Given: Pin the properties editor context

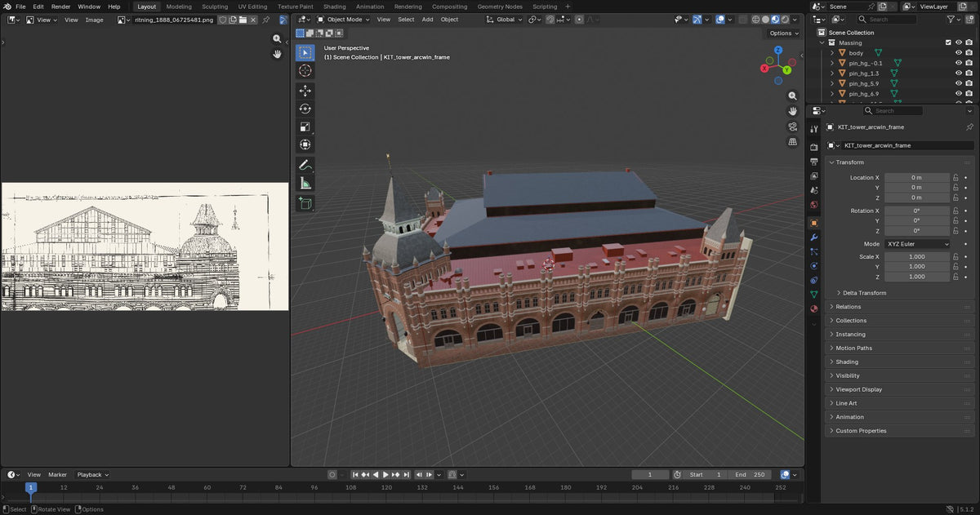Looking at the screenshot, I should [969, 127].
